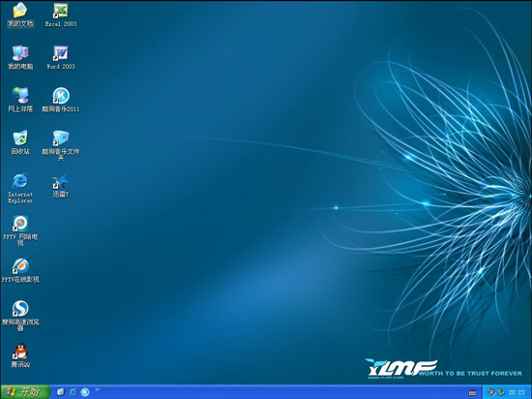Select the 我的文档 folder icon
The width and height of the screenshot is (532, 399).
20,15
